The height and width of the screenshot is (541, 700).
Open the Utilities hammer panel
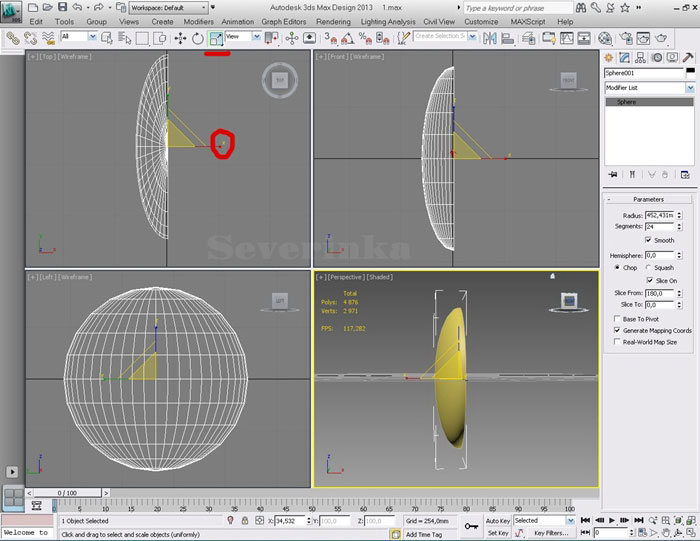(x=687, y=58)
